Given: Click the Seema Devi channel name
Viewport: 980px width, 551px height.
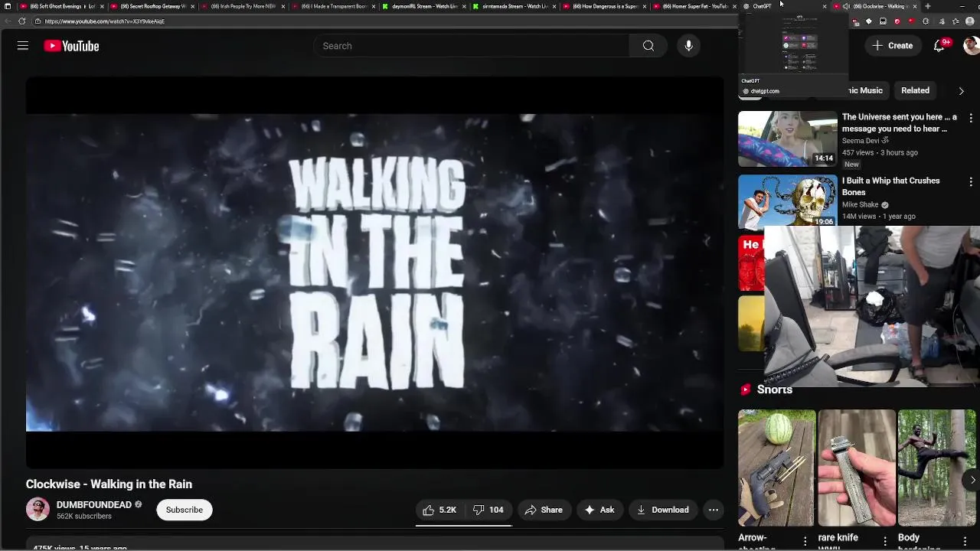Looking at the screenshot, I should 861,141.
